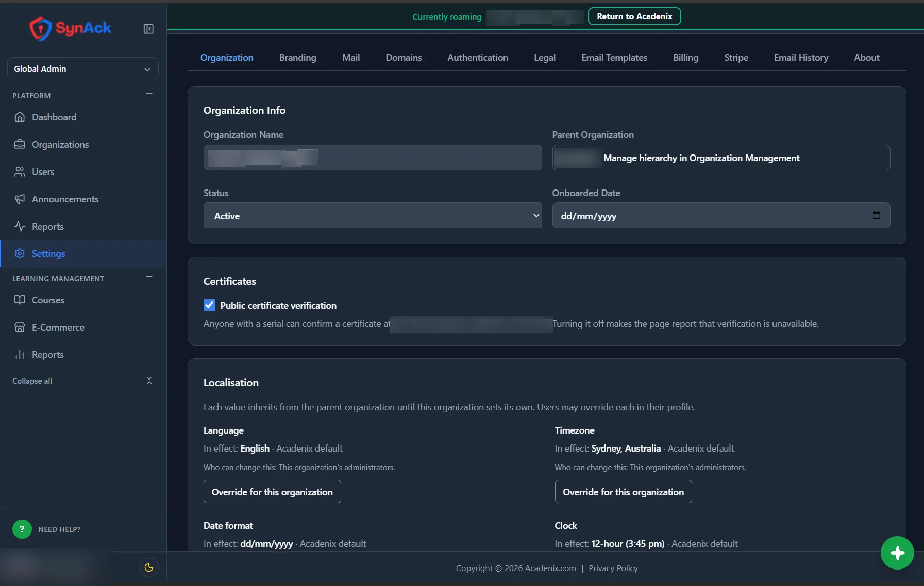Uncheck Public certificate verification
Screen dimensions: 924x586
tap(209, 305)
